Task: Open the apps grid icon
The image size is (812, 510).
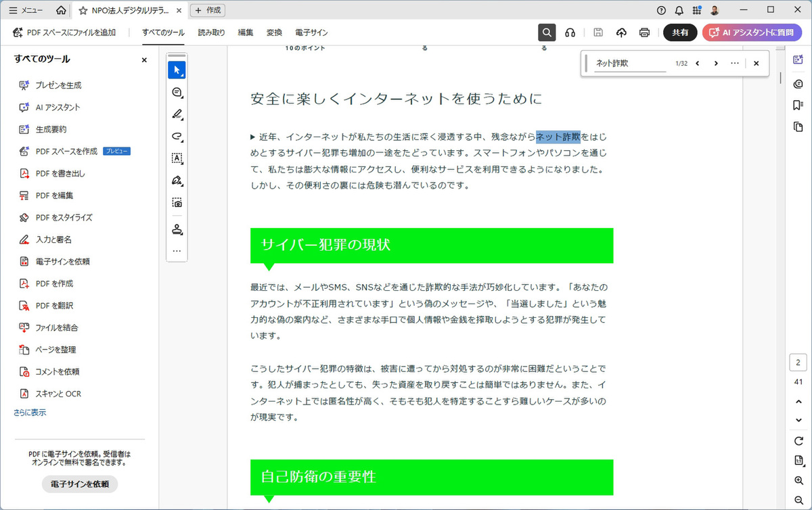Action: (697, 10)
